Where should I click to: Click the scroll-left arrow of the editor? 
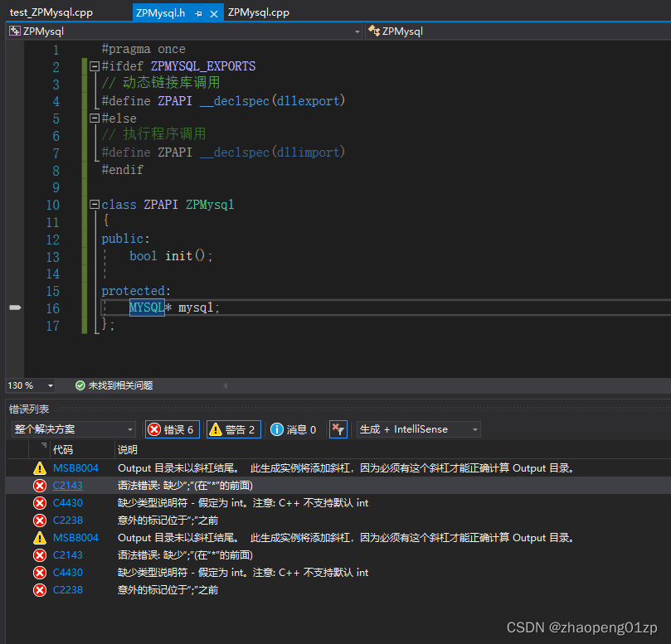pos(225,385)
